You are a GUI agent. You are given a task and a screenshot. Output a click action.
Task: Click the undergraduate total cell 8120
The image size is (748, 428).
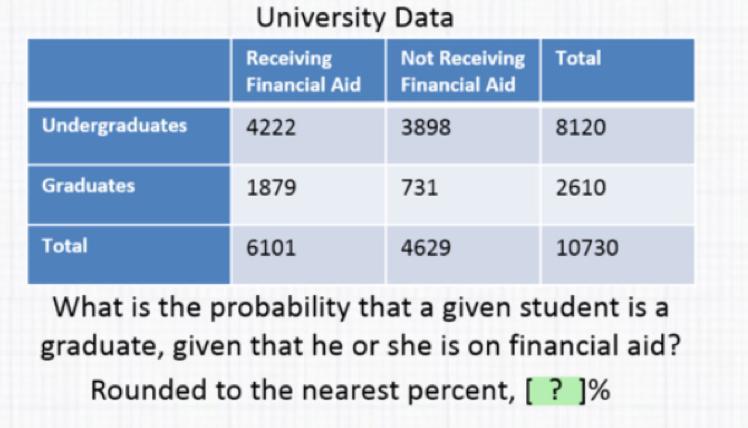tap(582, 130)
